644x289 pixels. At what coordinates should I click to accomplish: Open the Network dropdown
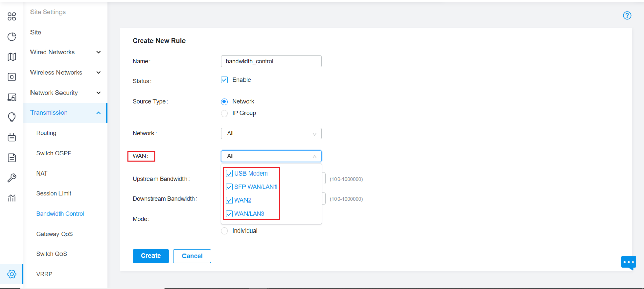click(x=271, y=133)
